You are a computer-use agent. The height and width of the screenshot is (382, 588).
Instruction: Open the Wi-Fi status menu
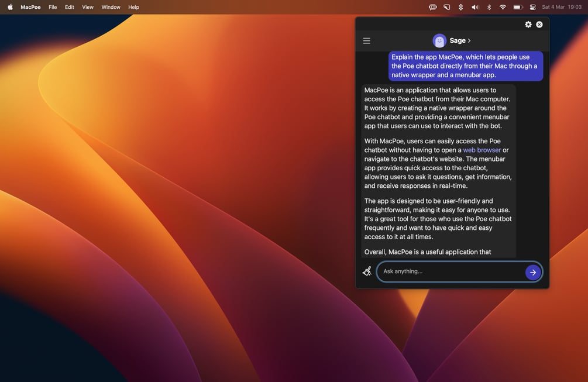(x=503, y=7)
